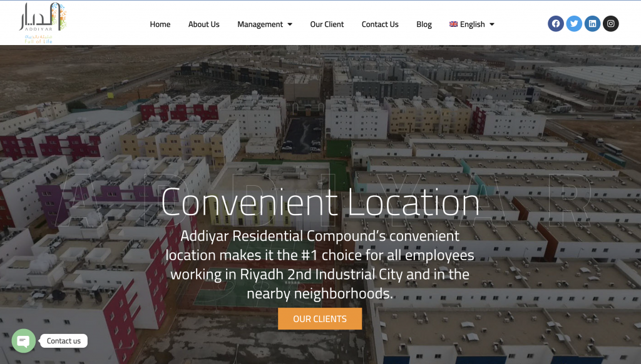The height and width of the screenshot is (364, 641).
Task: Go to the Home page
Action: click(160, 24)
